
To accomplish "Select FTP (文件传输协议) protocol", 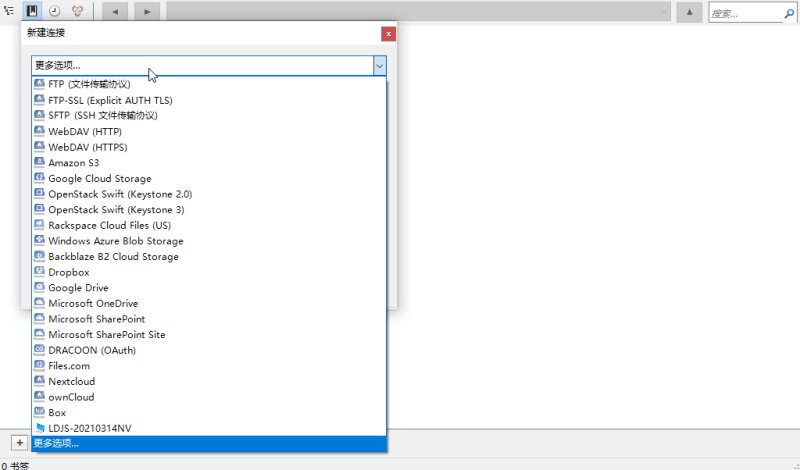I will tap(209, 84).
